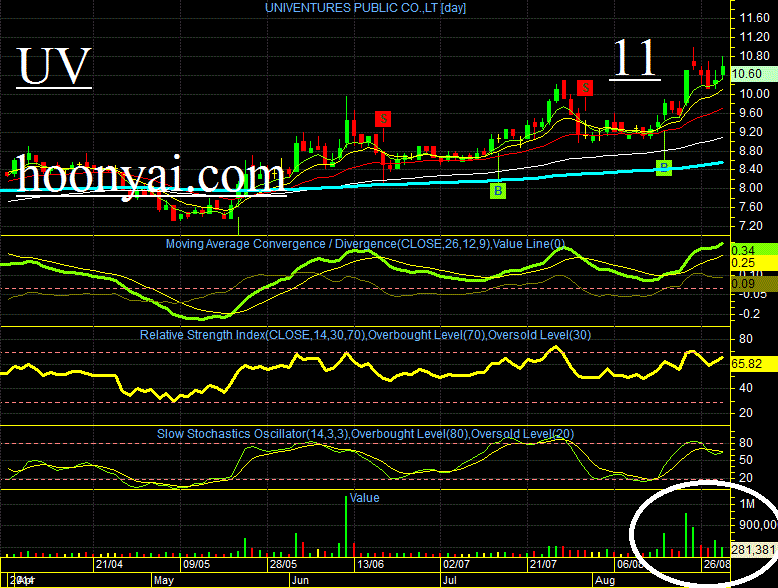Click the chart title UNIVENTURES PUBLIC CO.,LT [day]
This screenshot has width=778, height=588.
pos(366,8)
